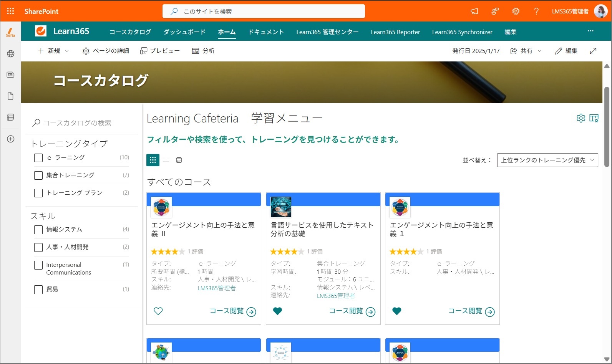
Task: Unfavorite the 言語サービスを使用したテキスト分析の基礎 course heart
Action: 277,311
